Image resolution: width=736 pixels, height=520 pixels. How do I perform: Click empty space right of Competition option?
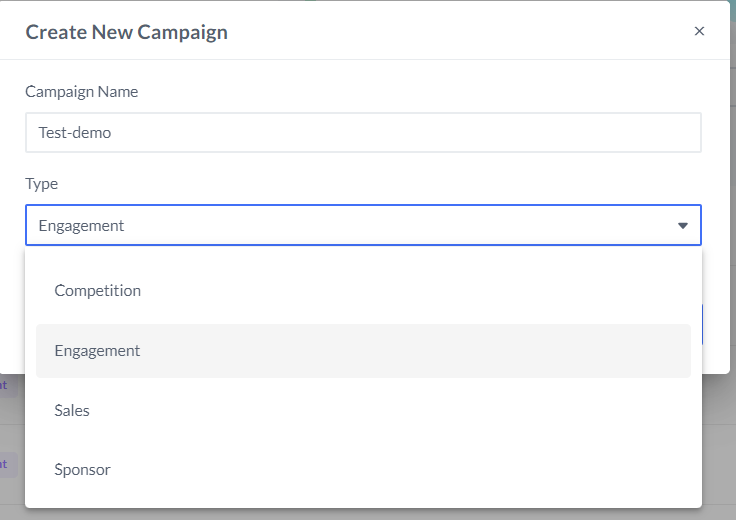(x=450, y=291)
